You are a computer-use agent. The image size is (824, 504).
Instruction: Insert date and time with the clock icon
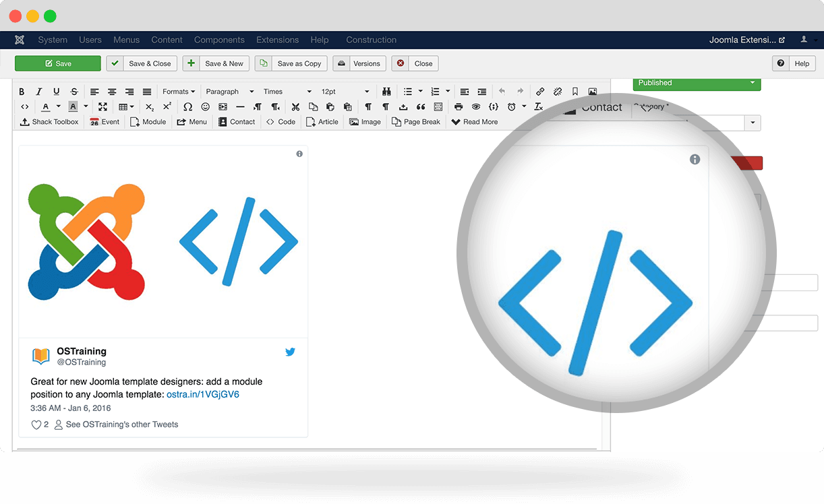[512, 106]
